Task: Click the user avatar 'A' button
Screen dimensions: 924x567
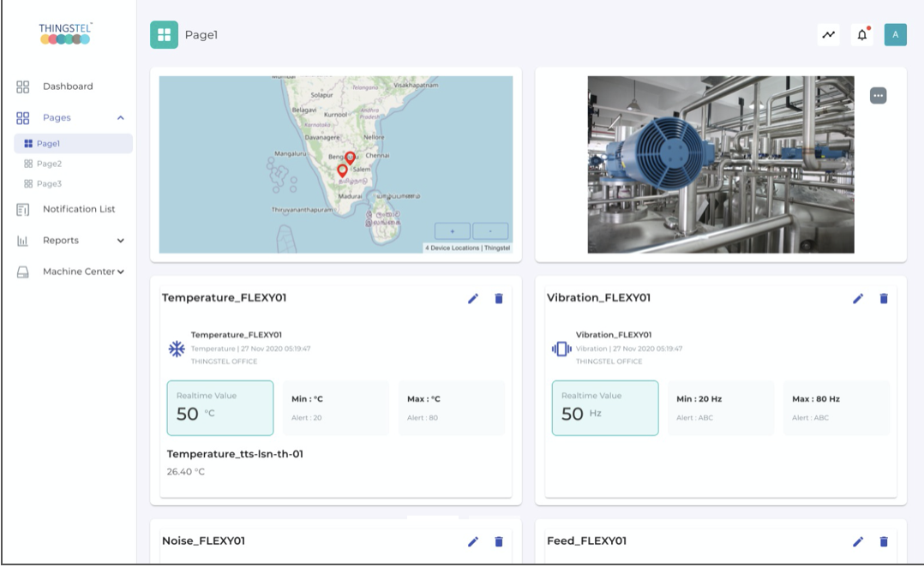Action: point(895,35)
